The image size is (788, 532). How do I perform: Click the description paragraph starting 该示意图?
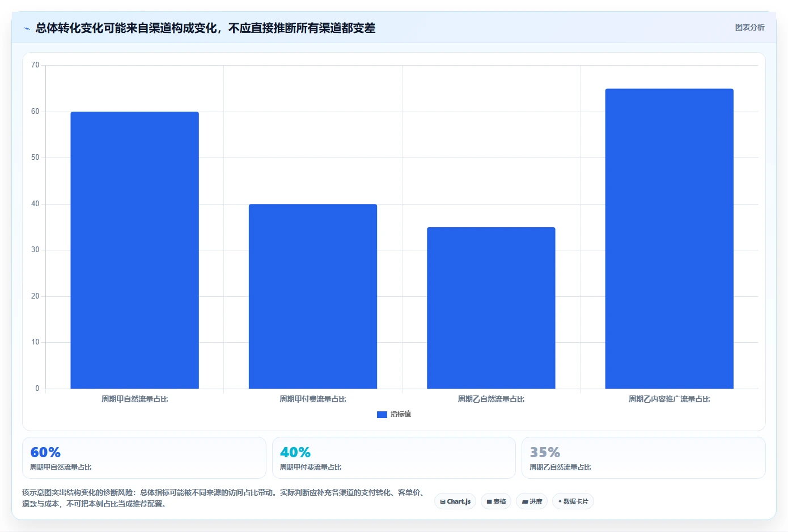224,498
